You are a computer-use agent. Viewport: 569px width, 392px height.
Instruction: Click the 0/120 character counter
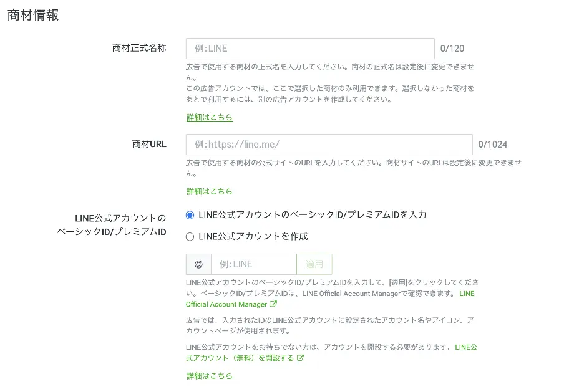pos(452,49)
